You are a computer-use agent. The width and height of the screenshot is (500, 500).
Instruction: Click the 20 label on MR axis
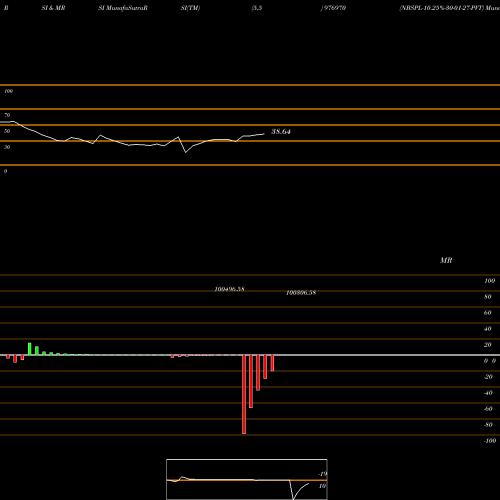[487, 345]
